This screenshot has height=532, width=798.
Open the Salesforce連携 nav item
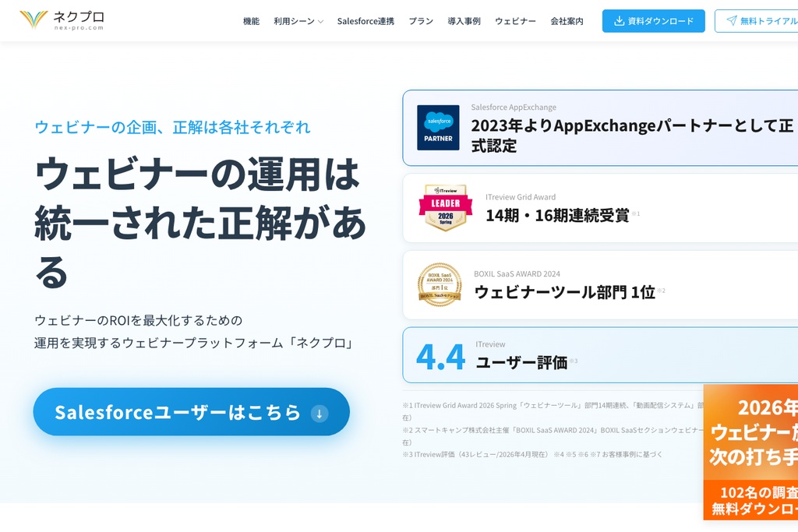tap(365, 21)
